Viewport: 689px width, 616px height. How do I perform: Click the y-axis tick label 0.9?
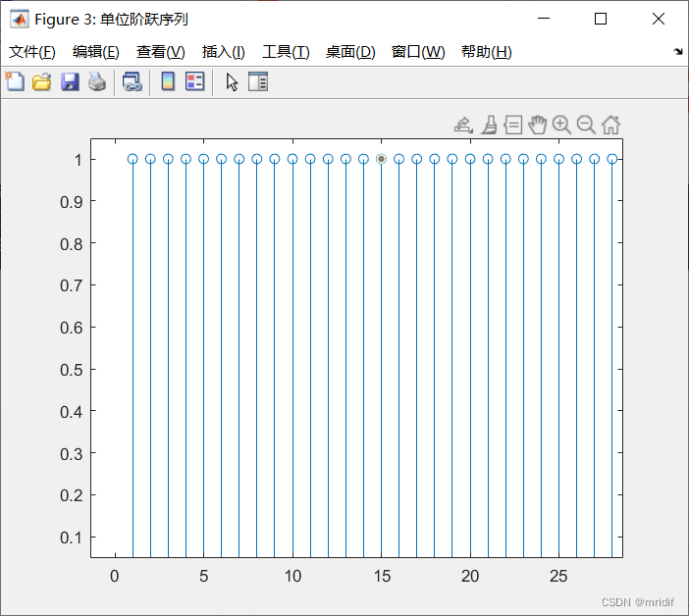click(x=72, y=202)
